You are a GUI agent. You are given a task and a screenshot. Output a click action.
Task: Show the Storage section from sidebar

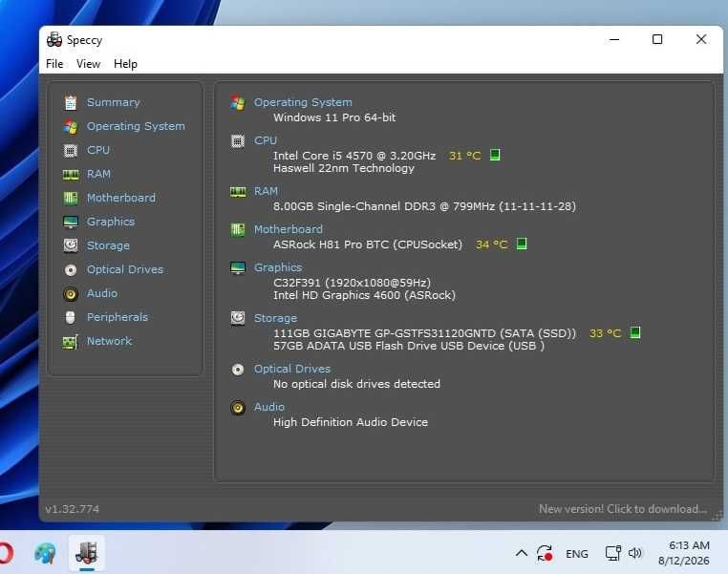(108, 246)
